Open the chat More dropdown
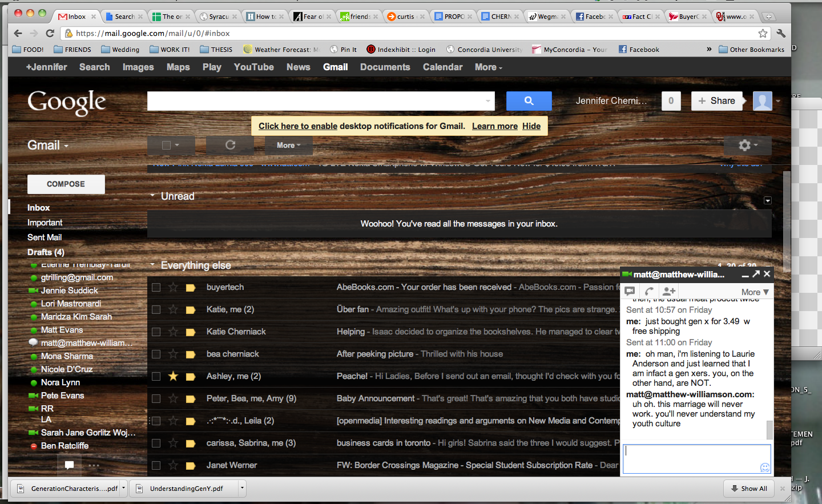 (755, 292)
